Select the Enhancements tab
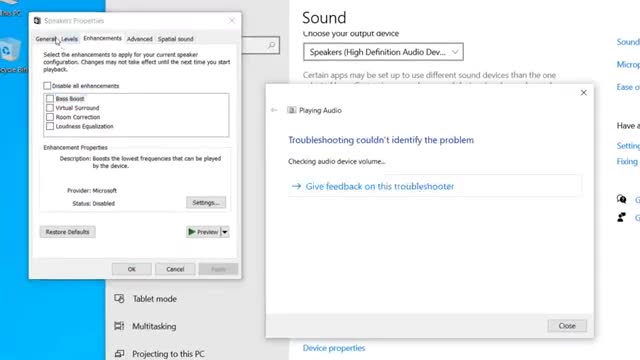The width and height of the screenshot is (640, 360). coord(102,38)
